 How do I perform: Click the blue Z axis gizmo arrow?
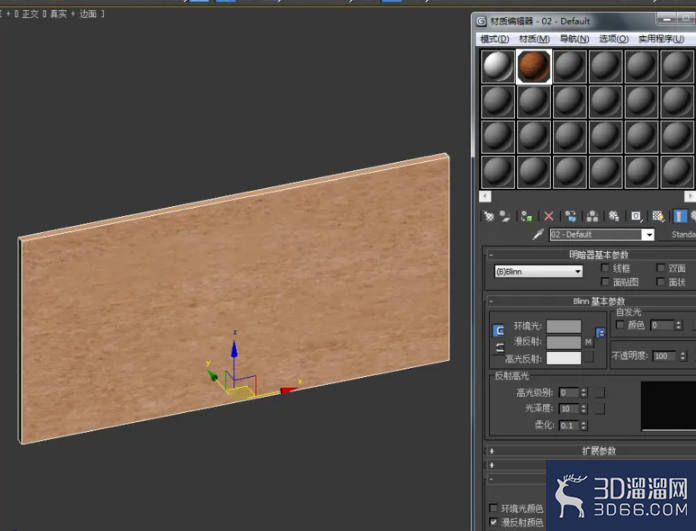tap(234, 349)
